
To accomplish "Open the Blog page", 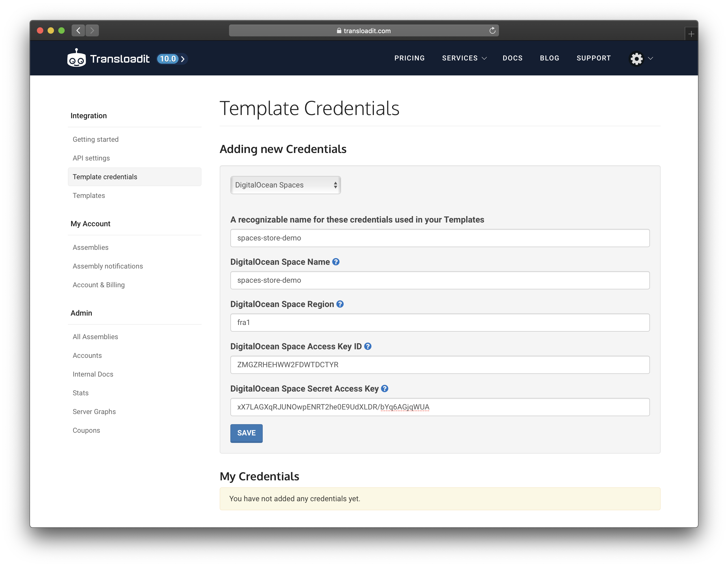I will click(x=549, y=58).
